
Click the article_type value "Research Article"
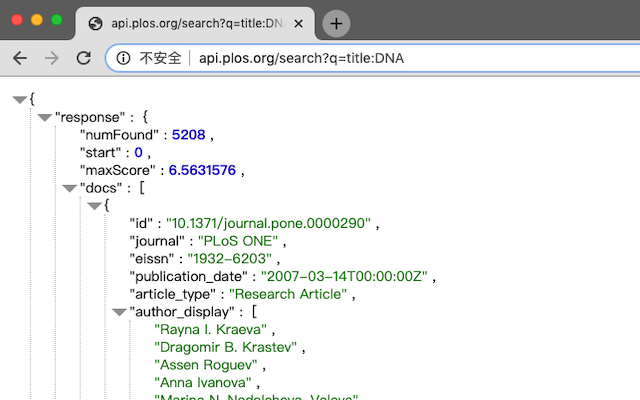coord(288,294)
